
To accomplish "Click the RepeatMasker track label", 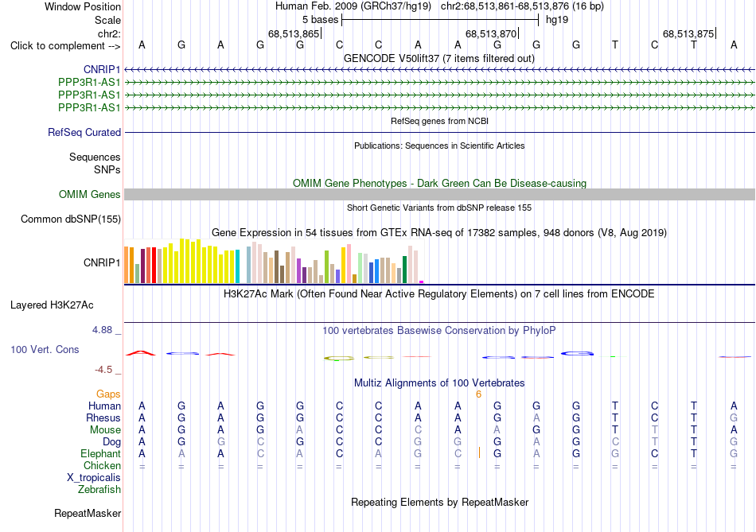I will (88, 513).
